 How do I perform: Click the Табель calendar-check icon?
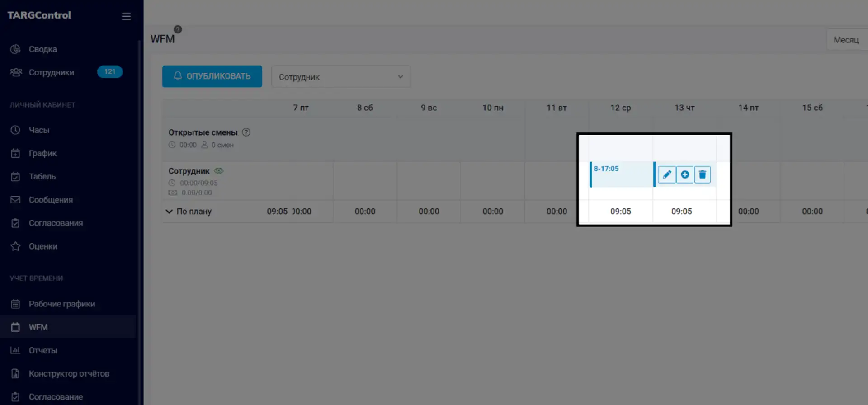(15, 176)
